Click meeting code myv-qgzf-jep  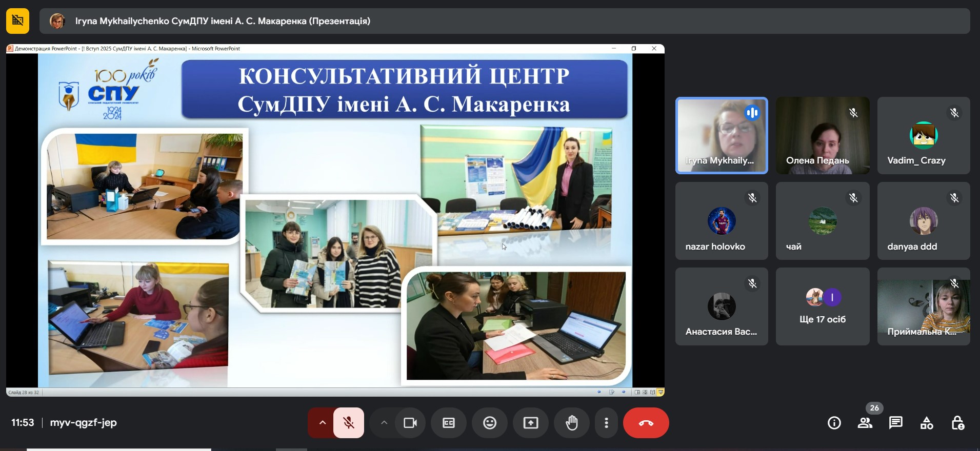point(83,423)
